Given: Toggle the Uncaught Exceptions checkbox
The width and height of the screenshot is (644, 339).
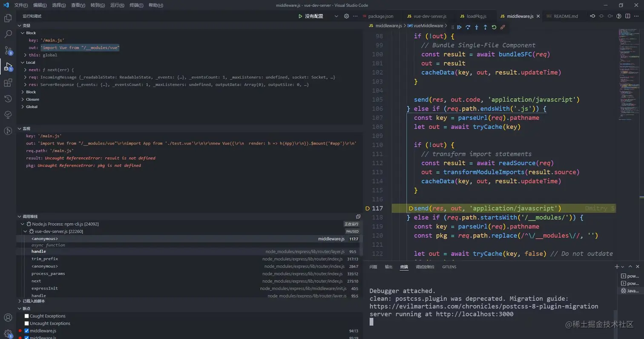Looking at the screenshot, I should coord(27,323).
